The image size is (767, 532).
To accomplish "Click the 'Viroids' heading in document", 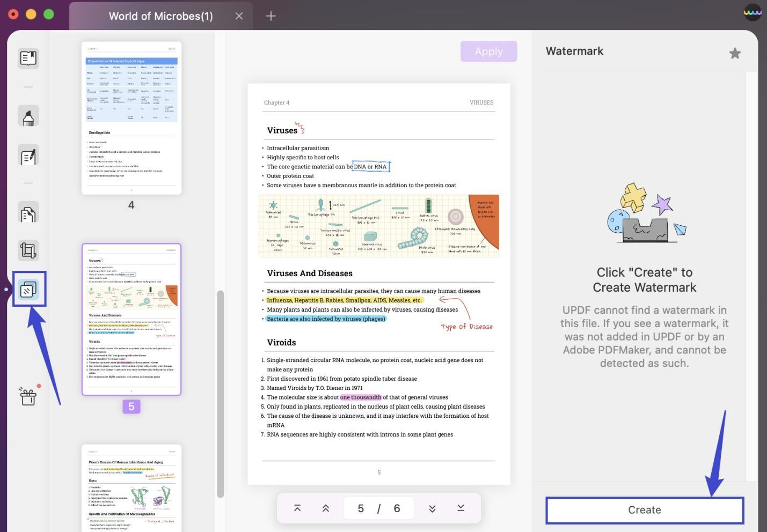I will (x=281, y=342).
